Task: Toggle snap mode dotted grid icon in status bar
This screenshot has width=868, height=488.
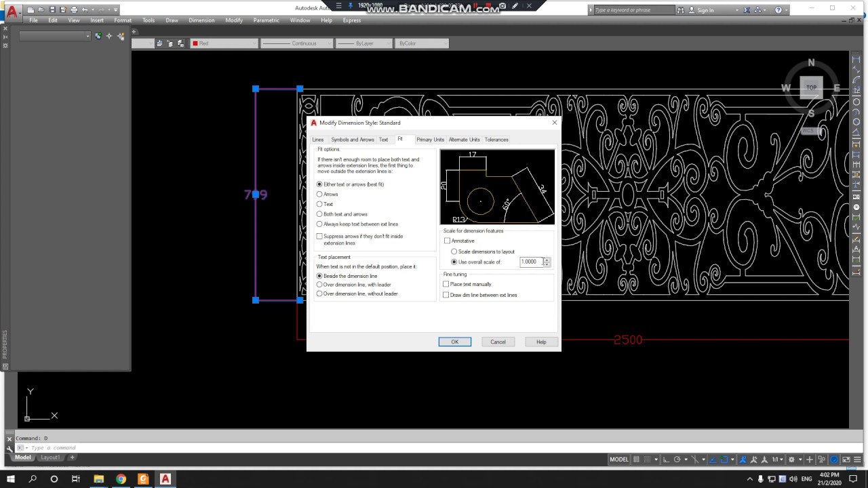Action: pos(647,460)
